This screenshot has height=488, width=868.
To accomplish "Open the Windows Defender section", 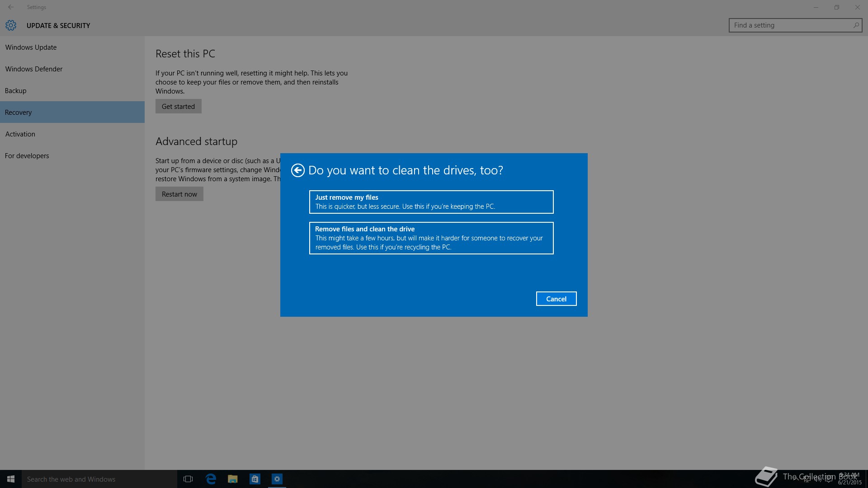I will pyautogui.click(x=72, y=69).
